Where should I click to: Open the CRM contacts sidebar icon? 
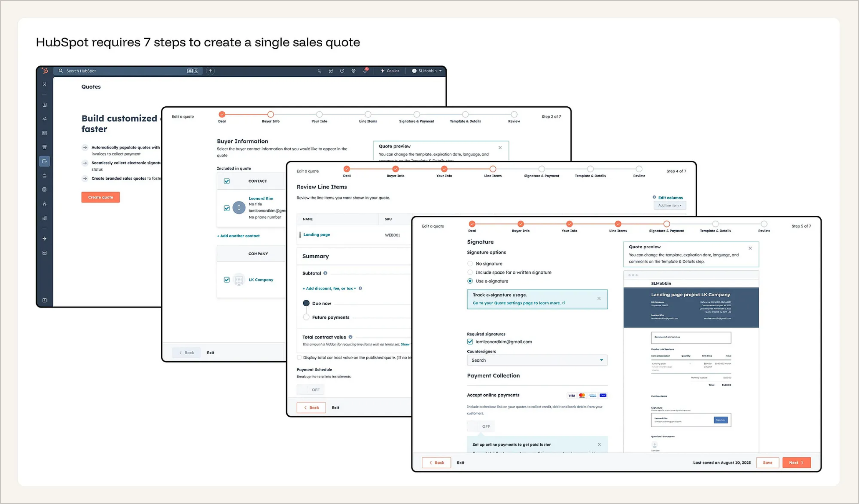pyautogui.click(x=44, y=105)
